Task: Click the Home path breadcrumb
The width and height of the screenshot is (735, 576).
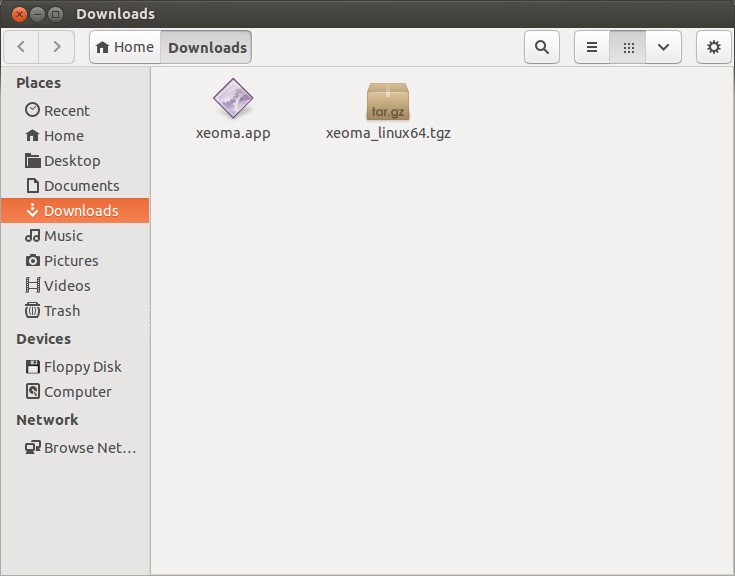Action: 125,47
